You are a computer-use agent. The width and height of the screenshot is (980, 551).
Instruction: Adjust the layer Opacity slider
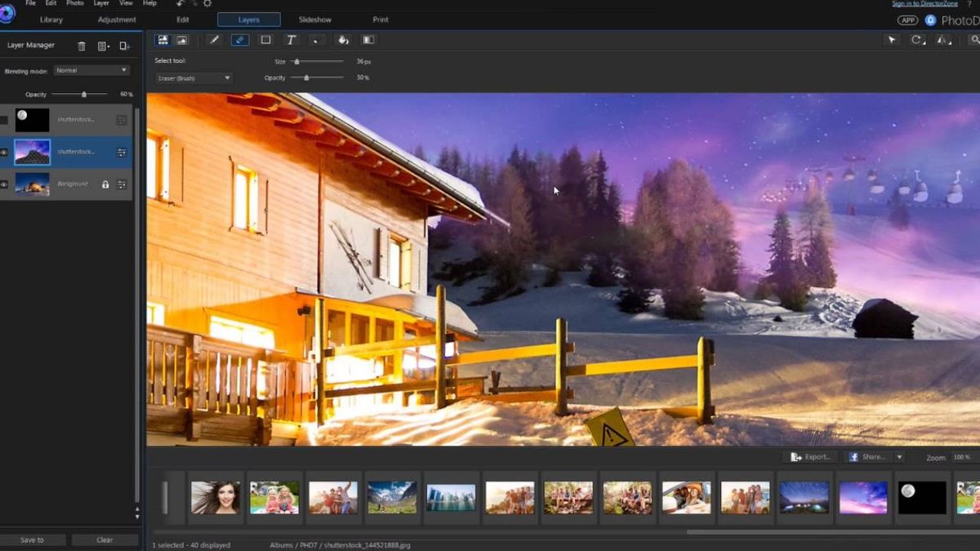click(x=84, y=94)
